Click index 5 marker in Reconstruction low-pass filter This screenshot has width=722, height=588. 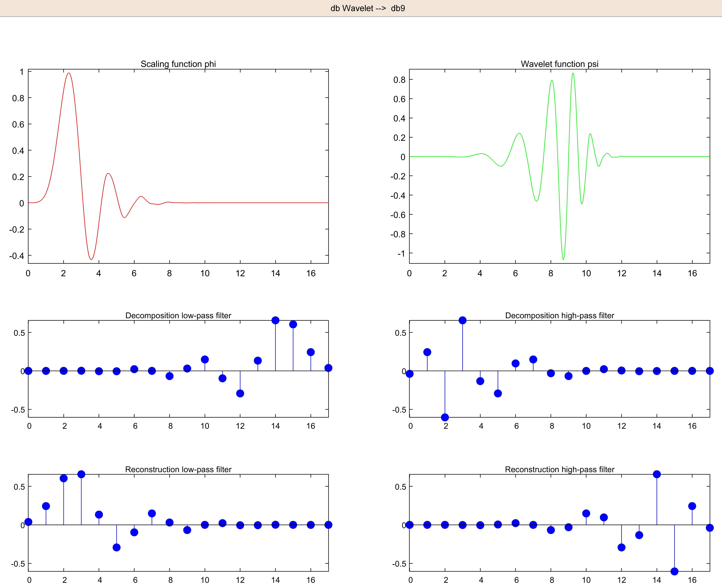[116, 547]
